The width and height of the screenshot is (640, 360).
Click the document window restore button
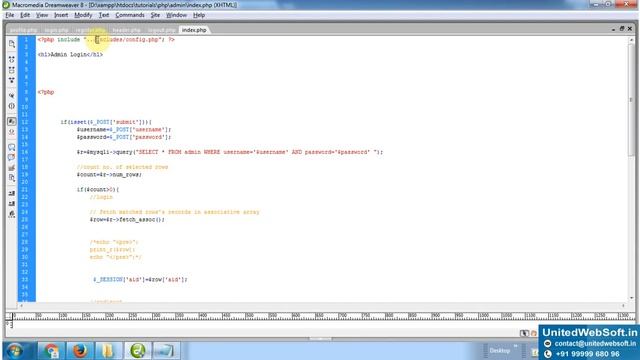tap(622, 29)
